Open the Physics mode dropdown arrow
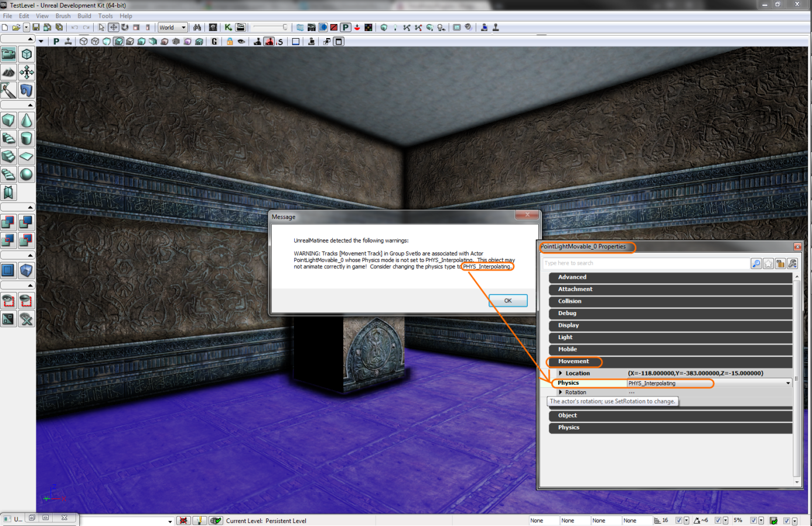Viewport: 812px width, 526px height. [x=788, y=383]
